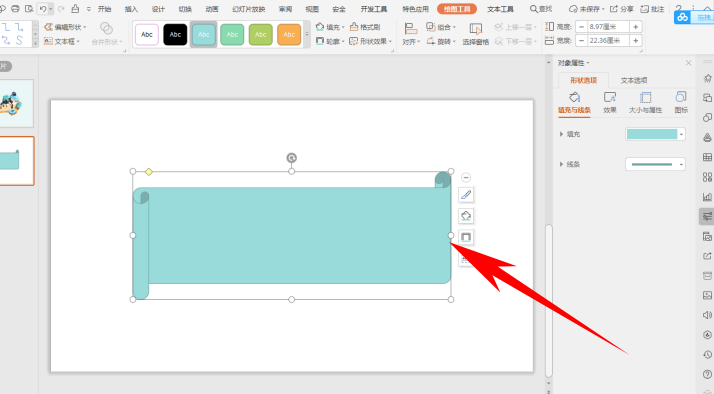Open the 旋转 rotate dropdown
Screen dimensions: 714x394
point(441,41)
